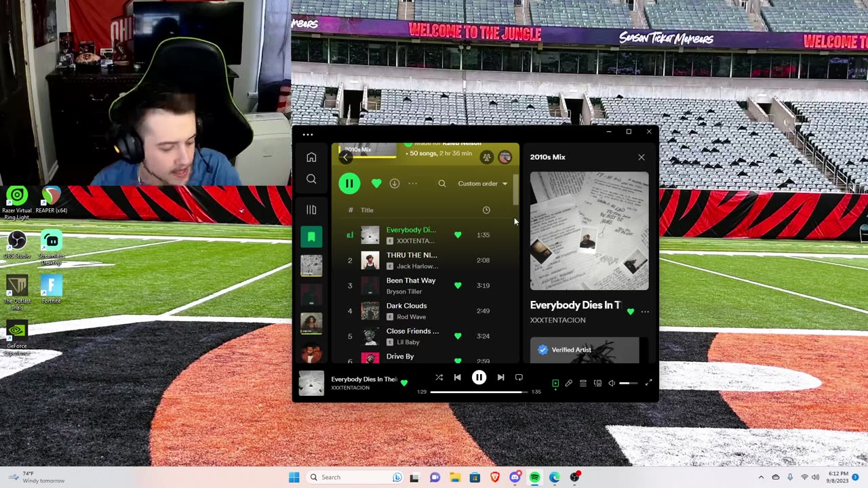
Task: Navigate back with the playlist back arrow
Action: [346, 157]
